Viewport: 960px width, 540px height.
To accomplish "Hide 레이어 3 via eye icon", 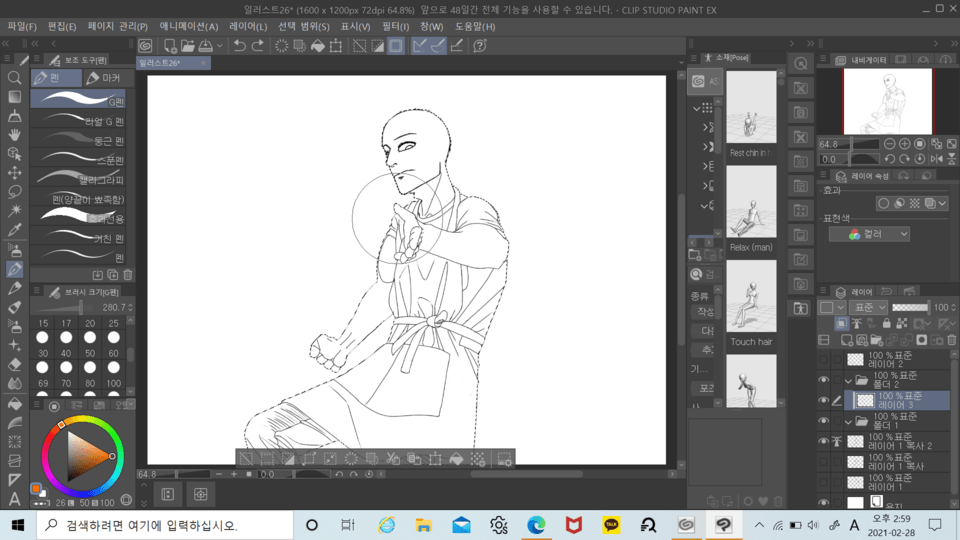I will pos(823,400).
